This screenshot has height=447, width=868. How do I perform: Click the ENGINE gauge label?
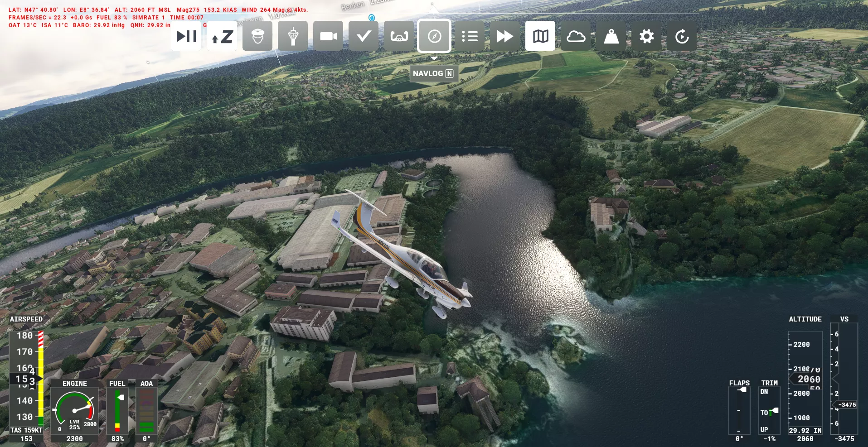(74, 384)
